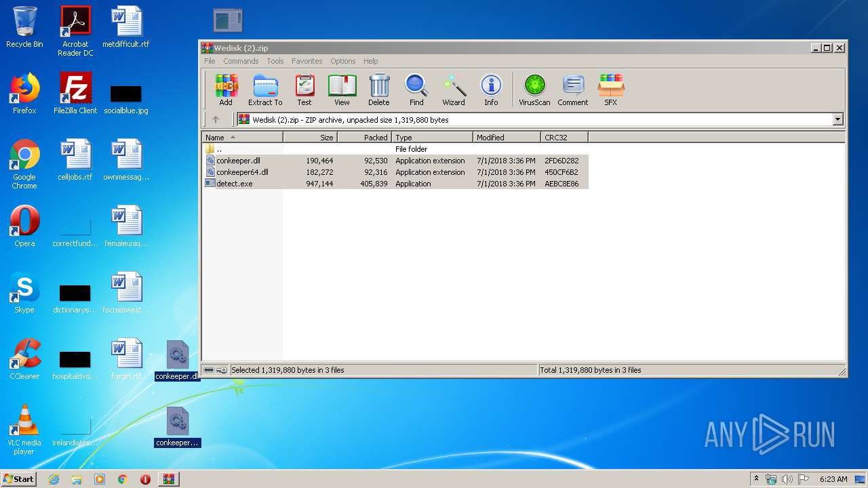This screenshot has height=488, width=868.
Task: Select the Opera desktop shortcut
Action: [x=24, y=226]
